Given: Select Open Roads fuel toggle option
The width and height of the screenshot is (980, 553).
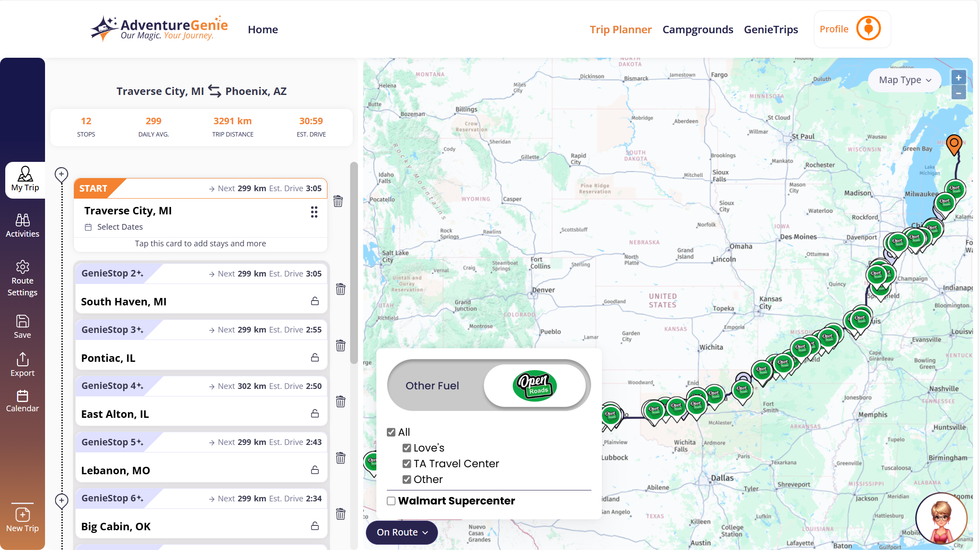Looking at the screenshot, I should (x=535, y=386).
